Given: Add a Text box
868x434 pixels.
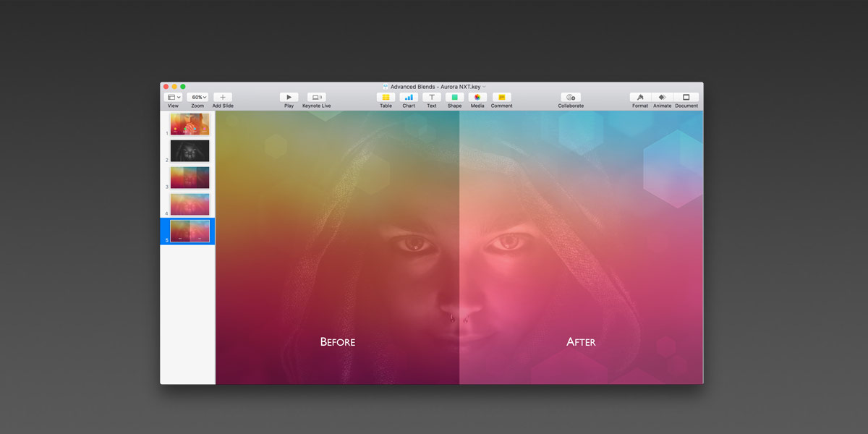Looking at the screenshot, I should coord(432,97).
